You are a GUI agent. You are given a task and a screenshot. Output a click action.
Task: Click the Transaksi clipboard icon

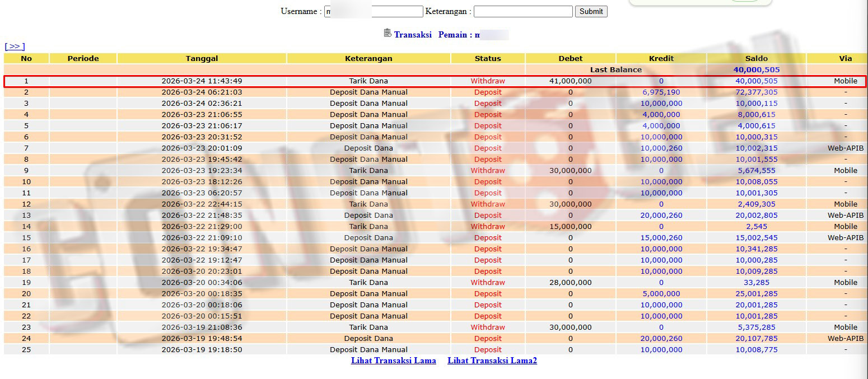coord(388,34)
